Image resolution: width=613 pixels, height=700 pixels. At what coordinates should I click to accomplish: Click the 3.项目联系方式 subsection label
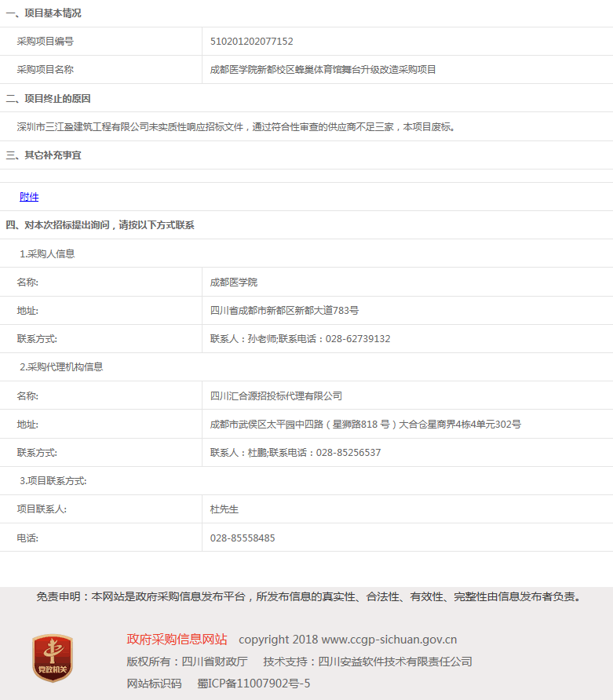(53, 481)
